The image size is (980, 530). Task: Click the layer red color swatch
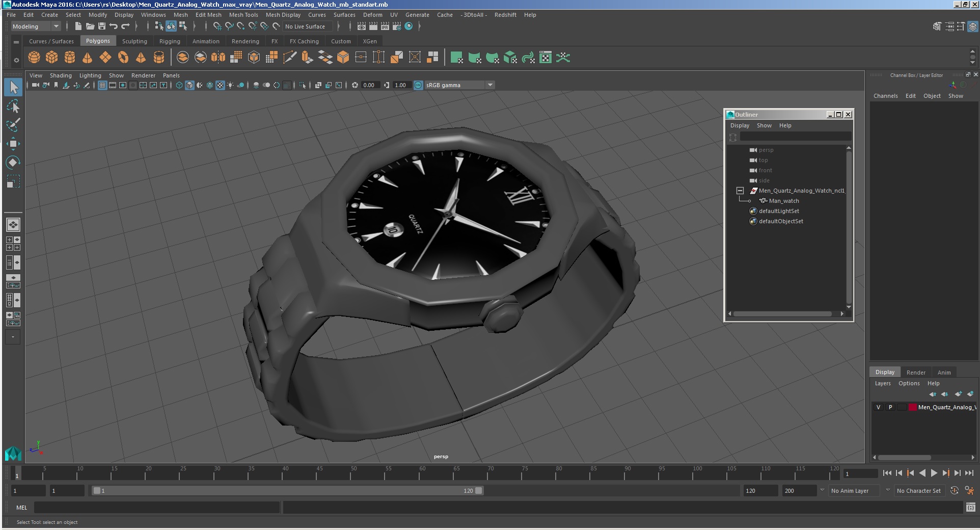(x=913, y=407)
